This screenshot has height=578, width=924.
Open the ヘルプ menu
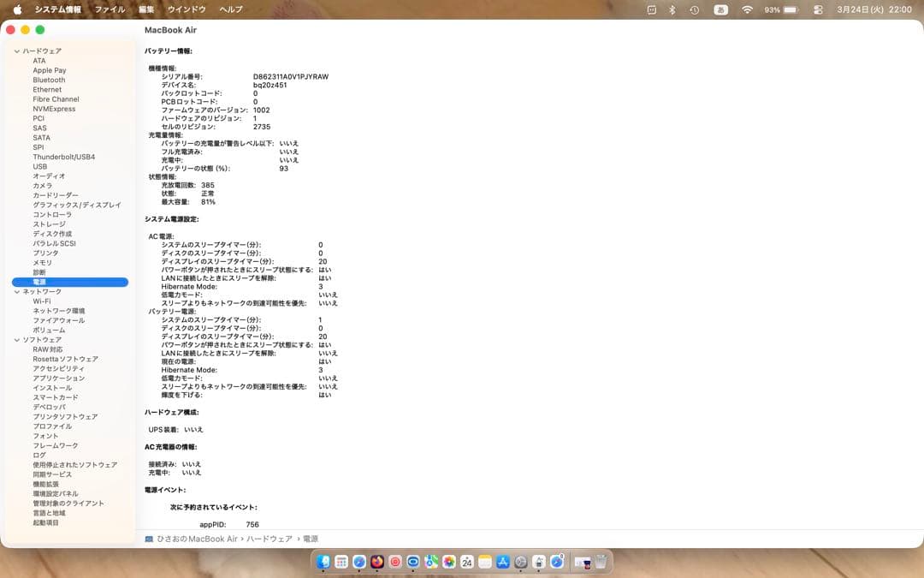pos(231,9)
